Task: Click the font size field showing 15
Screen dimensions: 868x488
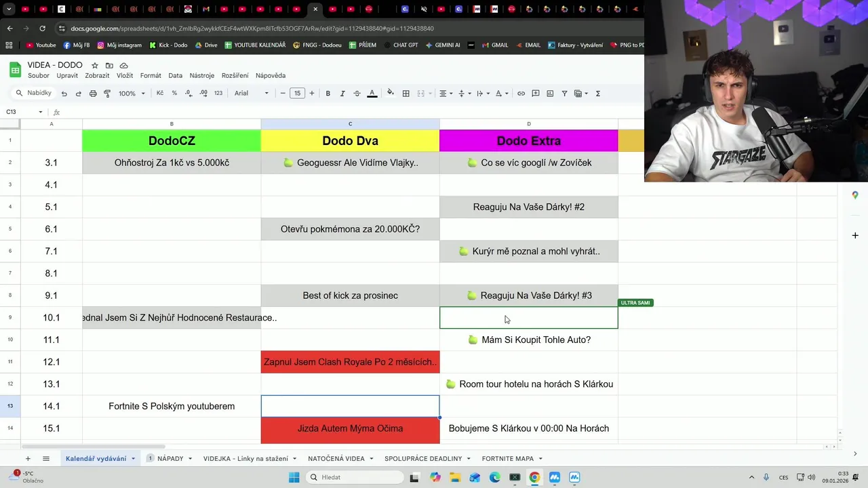Action: pos(297,94)
